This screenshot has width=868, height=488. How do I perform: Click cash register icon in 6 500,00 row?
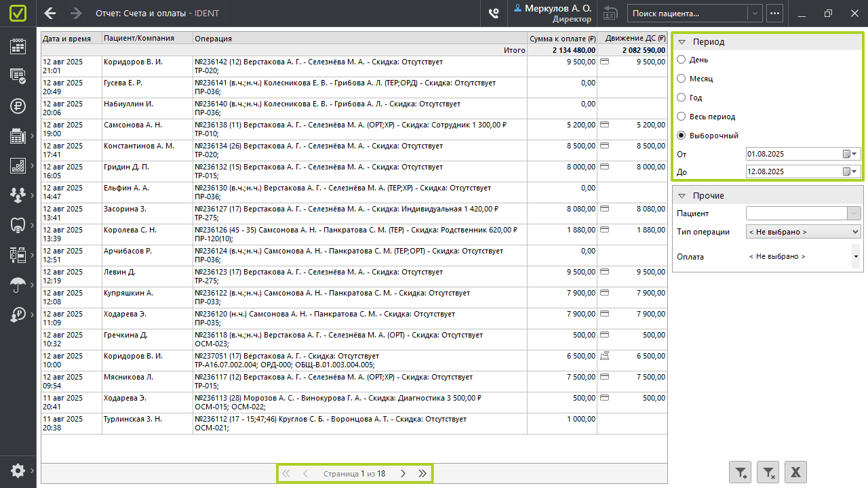click(x=605, y=355)
